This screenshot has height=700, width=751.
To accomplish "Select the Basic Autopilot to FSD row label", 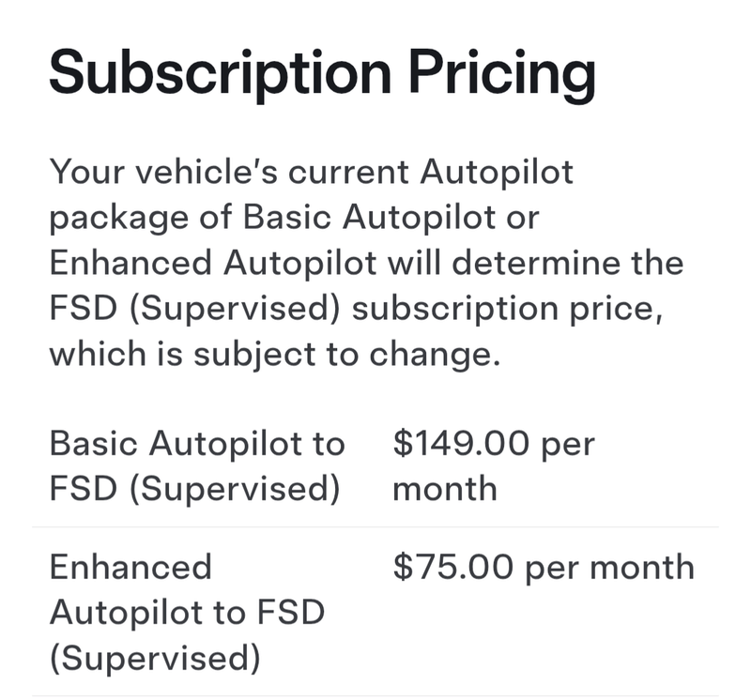I will click(x=196, y=465).
